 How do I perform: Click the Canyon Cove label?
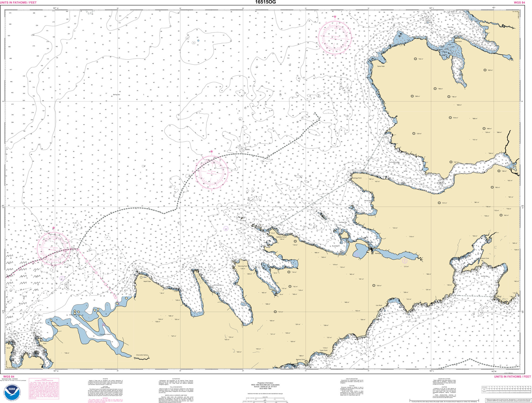tap(485, 258)
